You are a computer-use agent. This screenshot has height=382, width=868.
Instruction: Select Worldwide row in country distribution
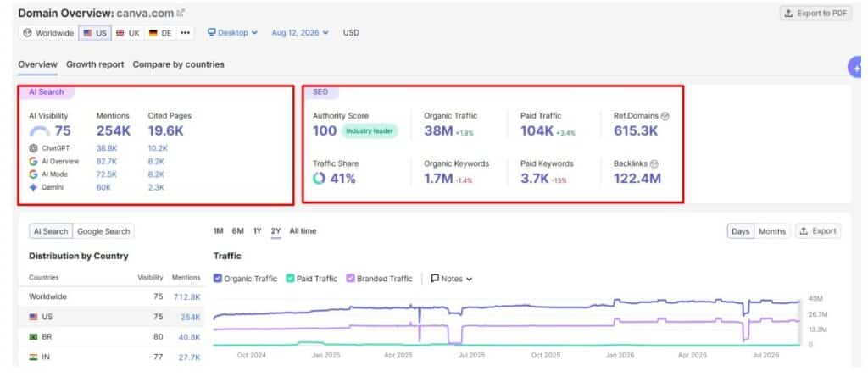click(x=111, y=296)
